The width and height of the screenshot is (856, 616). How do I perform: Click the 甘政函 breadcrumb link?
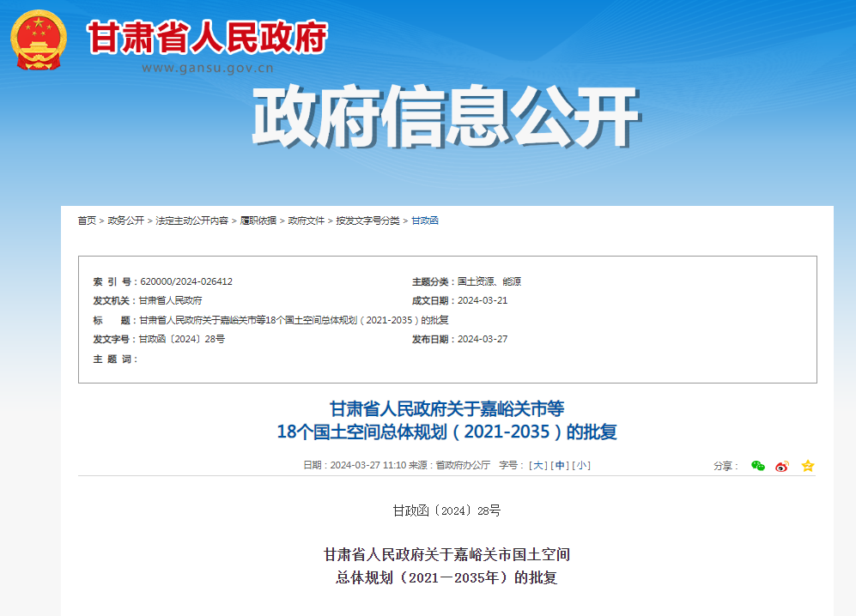[424, 220]
